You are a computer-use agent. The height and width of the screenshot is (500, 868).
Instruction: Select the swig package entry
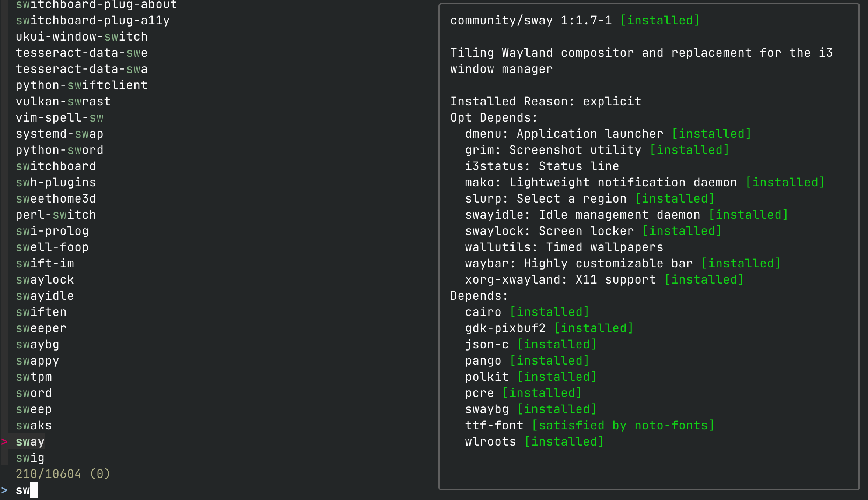[30, 458]
